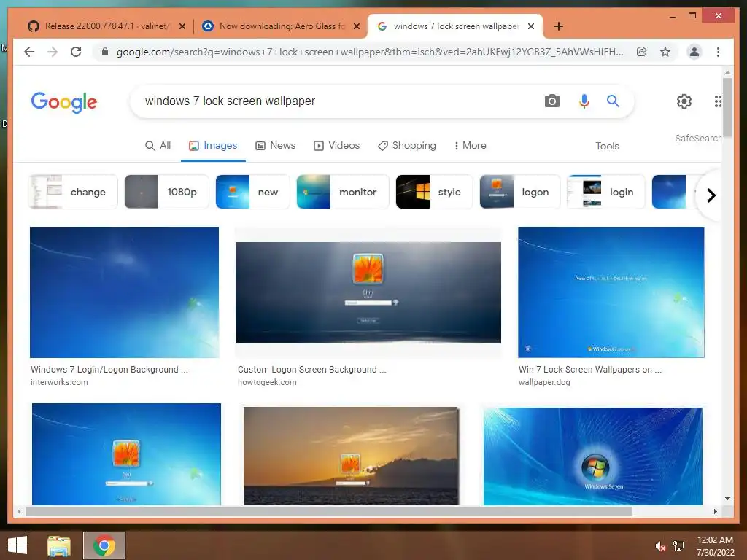Click the howtogeek.com source text

click(x=267, y=382)
